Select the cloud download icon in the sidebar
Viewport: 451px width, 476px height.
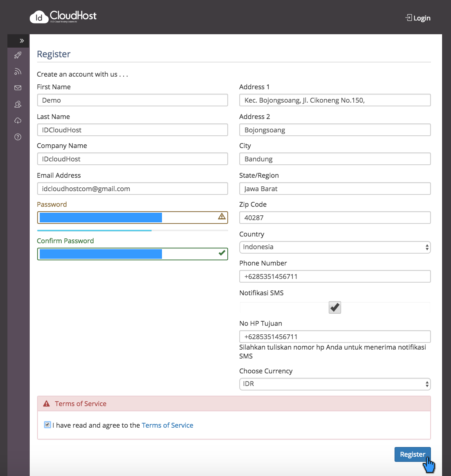pyautogui.click(x=17, y=120)
